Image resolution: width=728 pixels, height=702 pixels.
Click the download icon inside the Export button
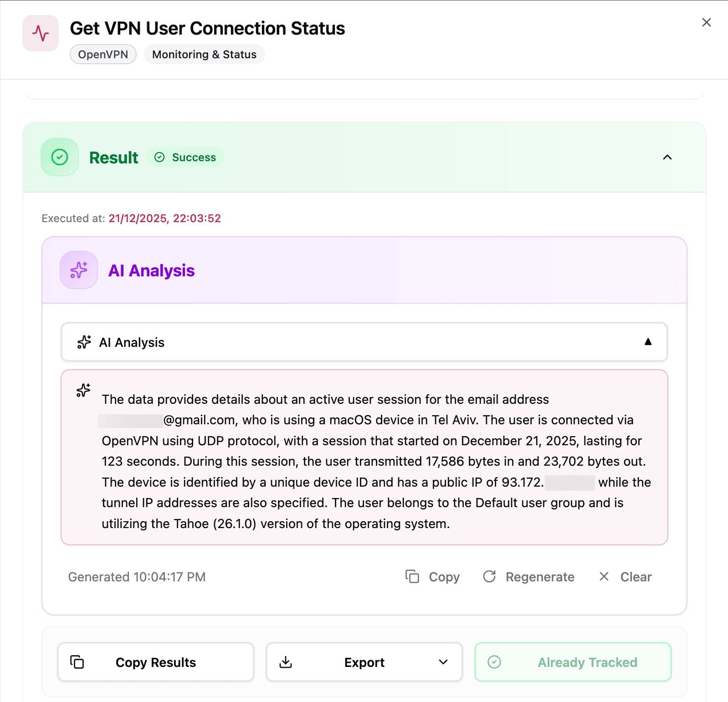tap(286, 662)
